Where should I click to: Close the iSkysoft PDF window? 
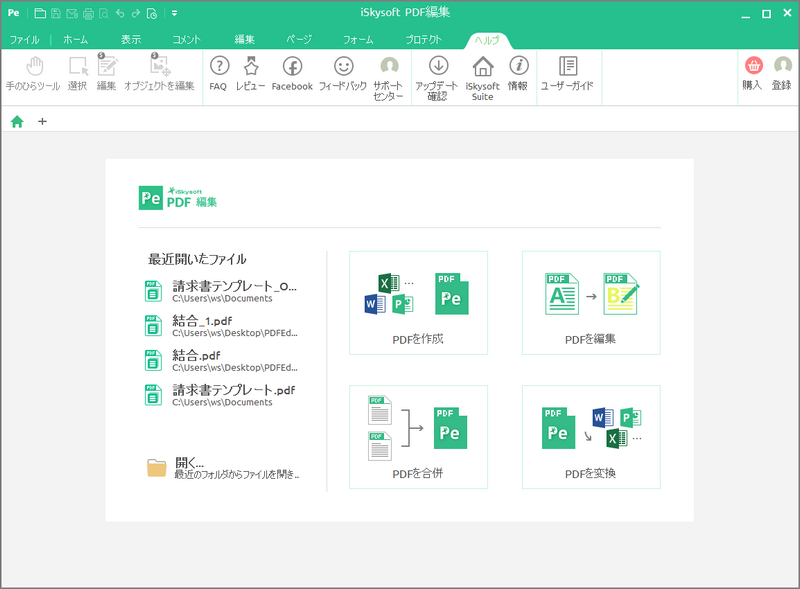pos(787,13)
